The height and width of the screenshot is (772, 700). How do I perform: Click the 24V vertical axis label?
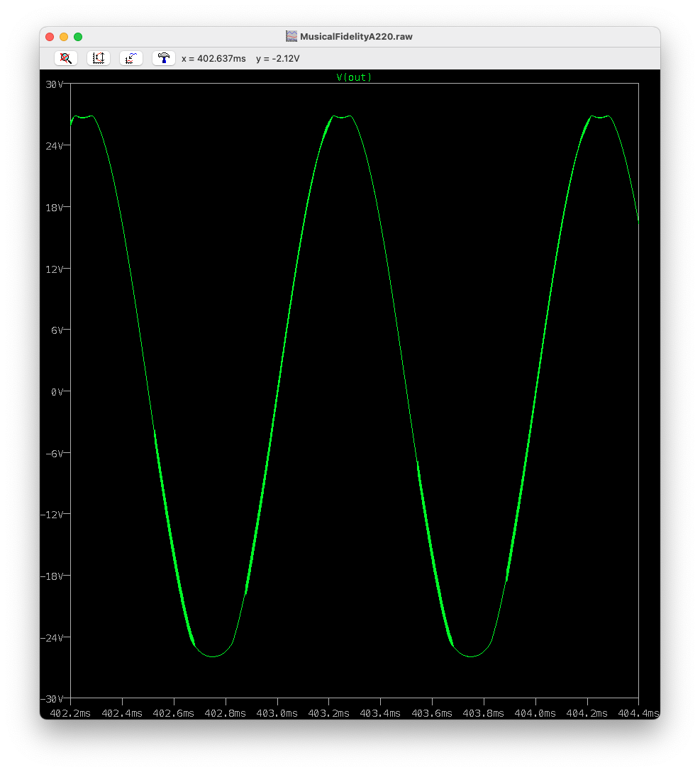coord(54,146)
